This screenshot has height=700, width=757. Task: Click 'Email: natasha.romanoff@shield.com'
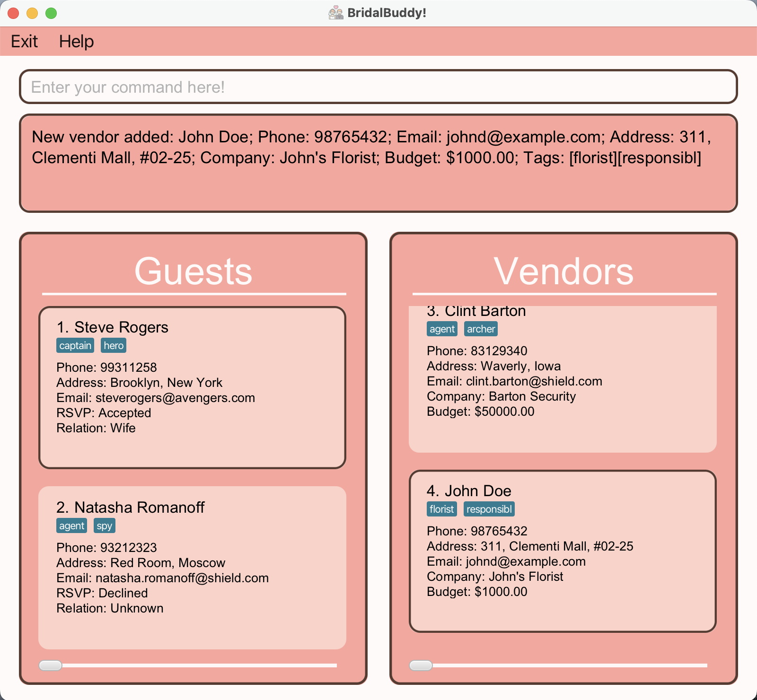[x=162, y=578]
